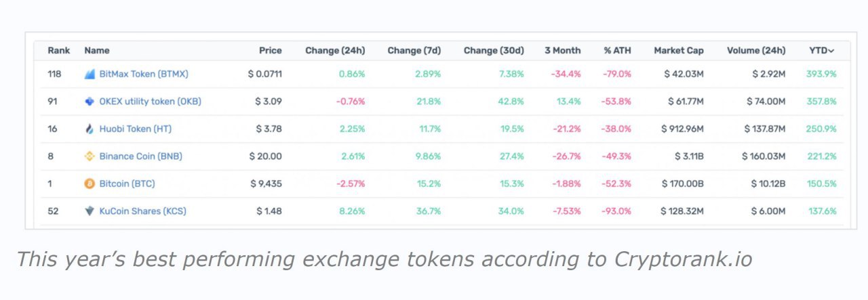Sort by % ATH column header

click(617, 51)
